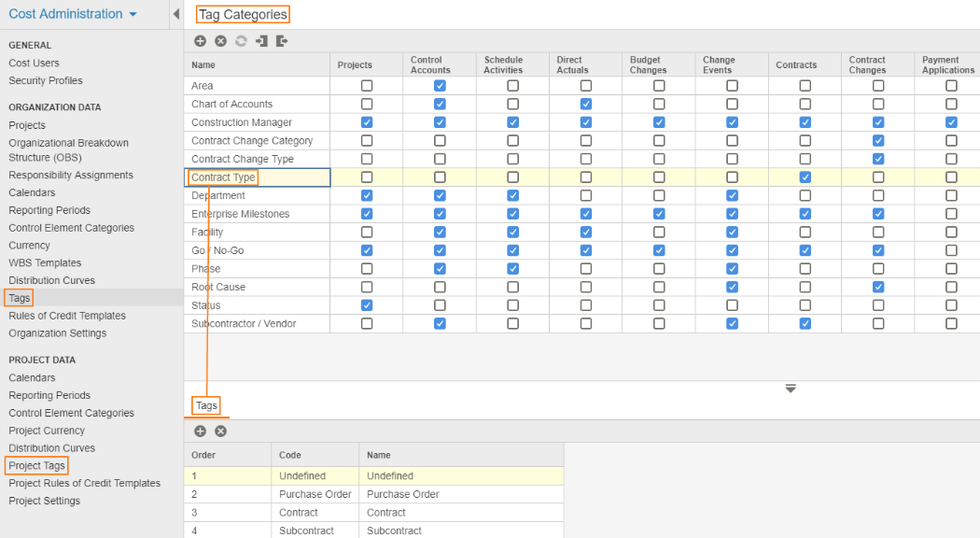Check Department for Direct Actuals

coord(585,195)
